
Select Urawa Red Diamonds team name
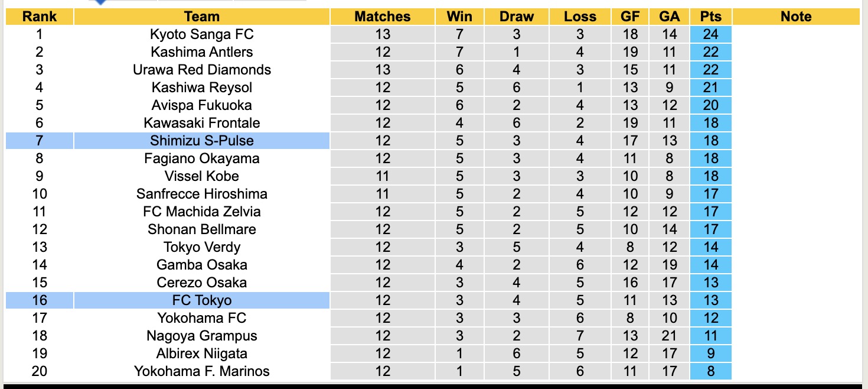[x=201, y=70]
